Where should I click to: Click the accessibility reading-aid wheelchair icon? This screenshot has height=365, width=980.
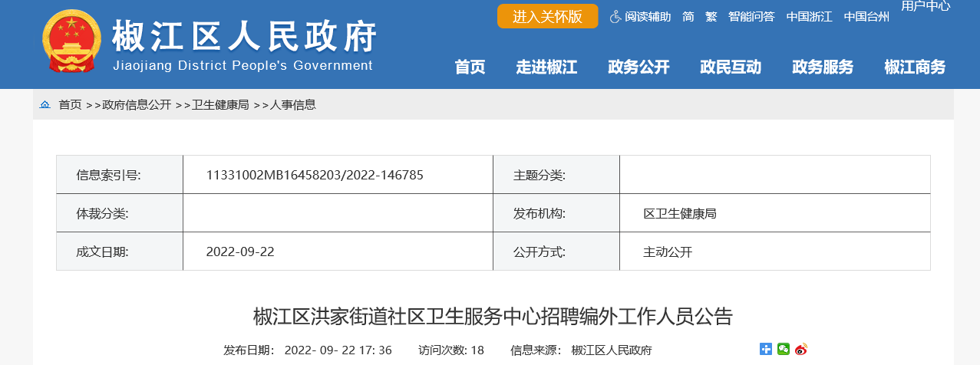615,16
